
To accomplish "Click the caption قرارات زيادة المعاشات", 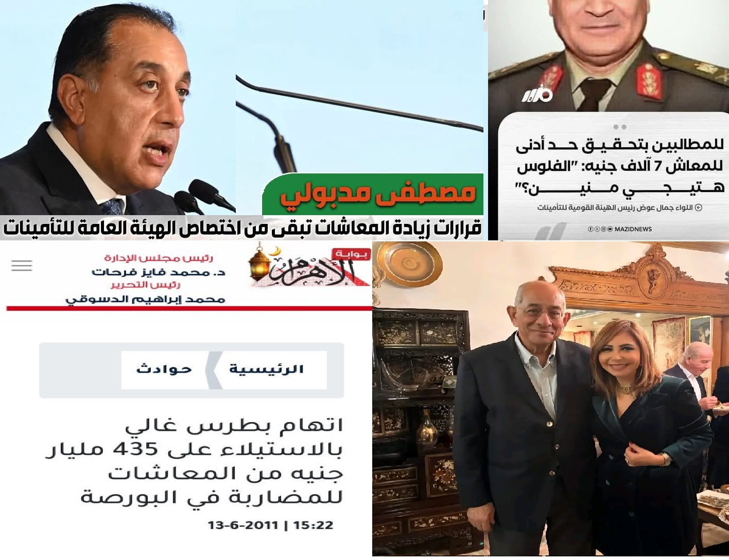I will point(242,229).
